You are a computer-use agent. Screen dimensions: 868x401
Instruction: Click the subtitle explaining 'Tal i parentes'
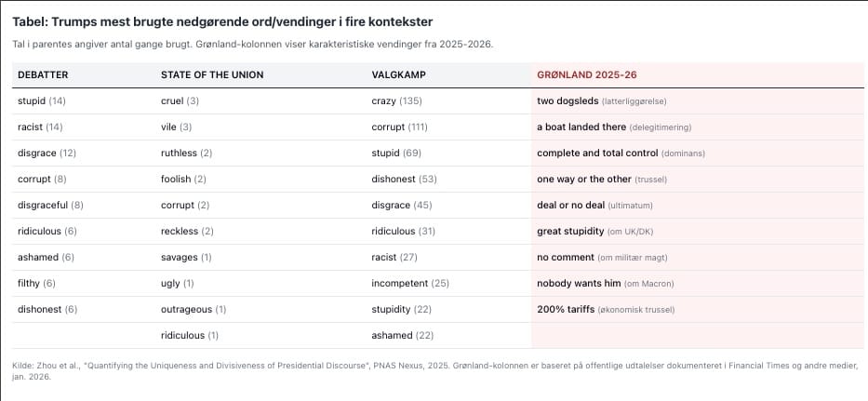click(252, 44)
